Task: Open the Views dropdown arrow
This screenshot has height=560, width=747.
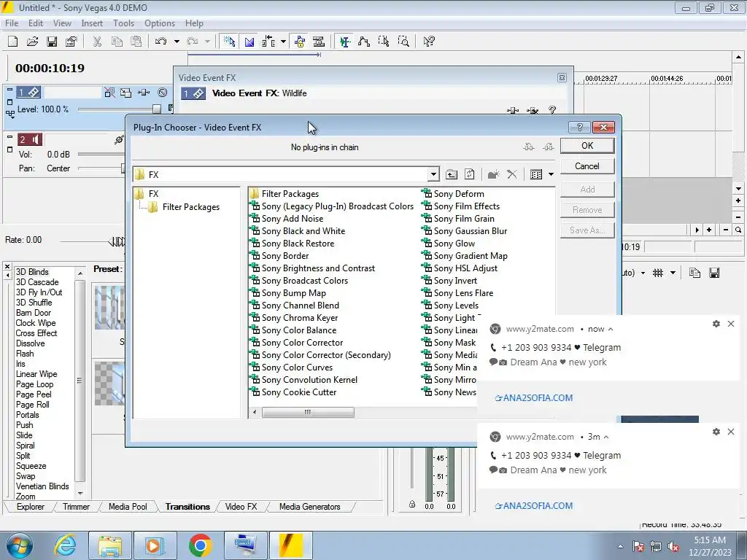Action: point(551,174)
